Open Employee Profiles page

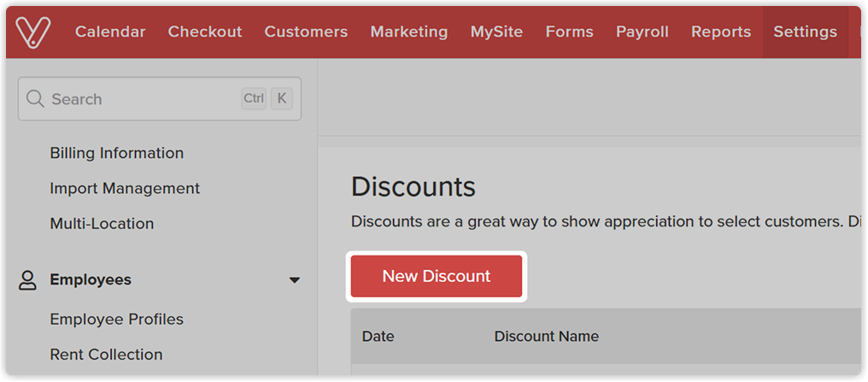click(x=117, y=320)
